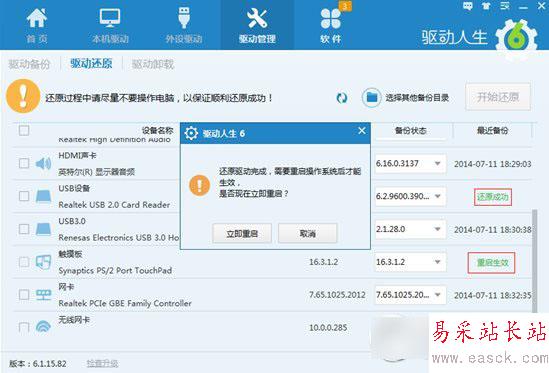Viewport: 549px width, 373px height.
Task: Click the notification badge on 软件
Action: [345, 6]
